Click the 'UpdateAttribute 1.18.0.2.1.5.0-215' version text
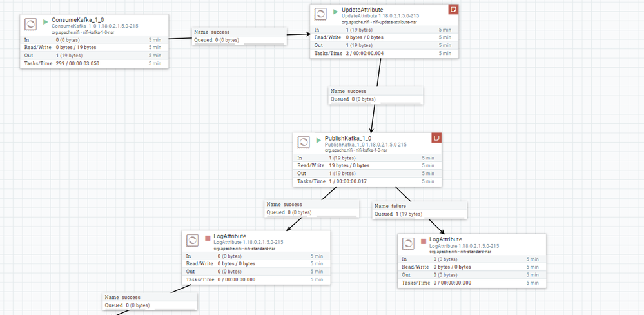644x315 pixels. pyautogui.click(x=380, y=16)
